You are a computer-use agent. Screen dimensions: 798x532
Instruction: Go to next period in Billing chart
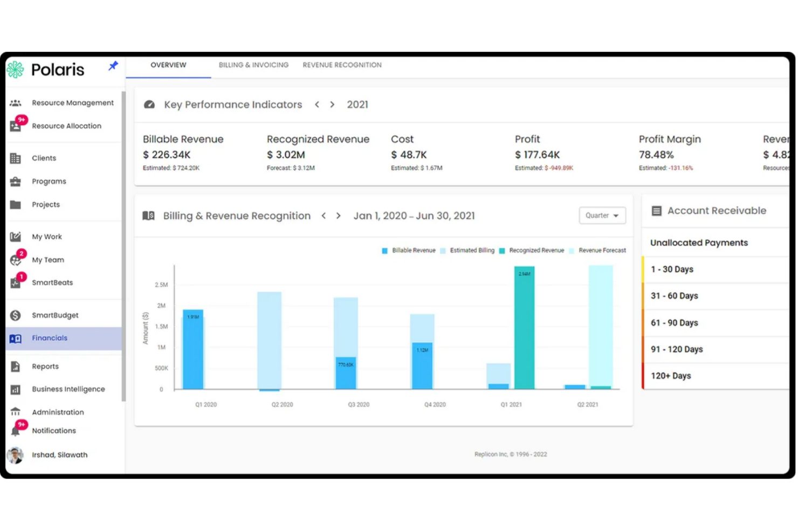(x=339, y=216)
